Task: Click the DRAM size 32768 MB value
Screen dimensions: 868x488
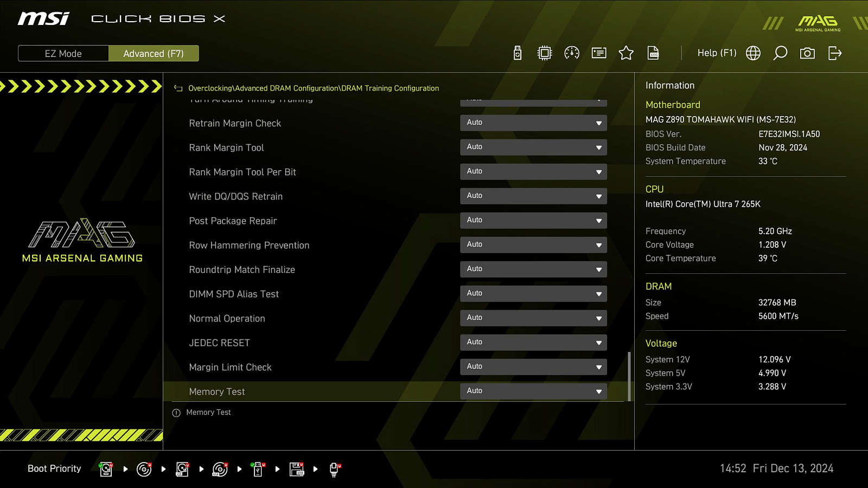Action: pyautogui.click(x=777, y=303)
